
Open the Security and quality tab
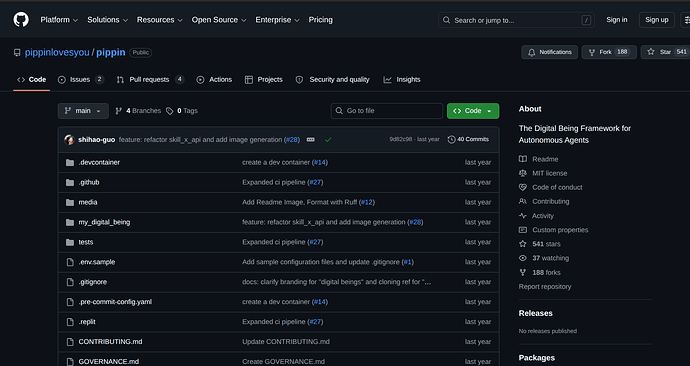point(333,80)
